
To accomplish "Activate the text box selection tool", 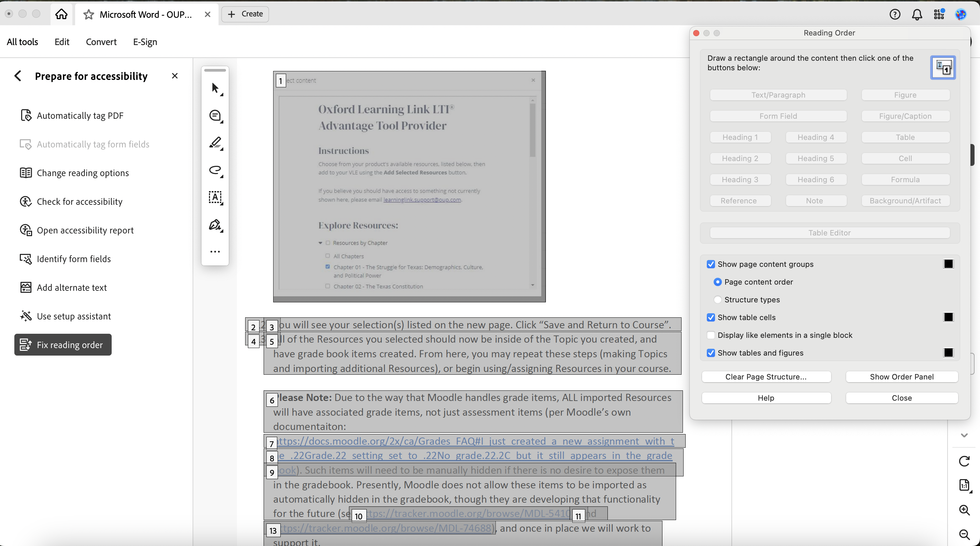I will coord(215,197).
